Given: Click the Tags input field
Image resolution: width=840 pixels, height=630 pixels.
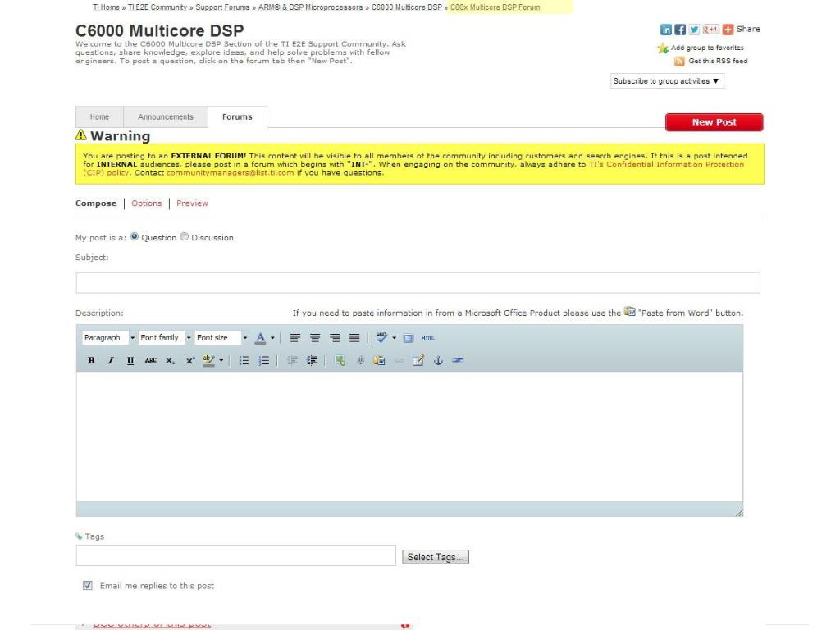Looking at the screenshot, I should coord(235,555).
